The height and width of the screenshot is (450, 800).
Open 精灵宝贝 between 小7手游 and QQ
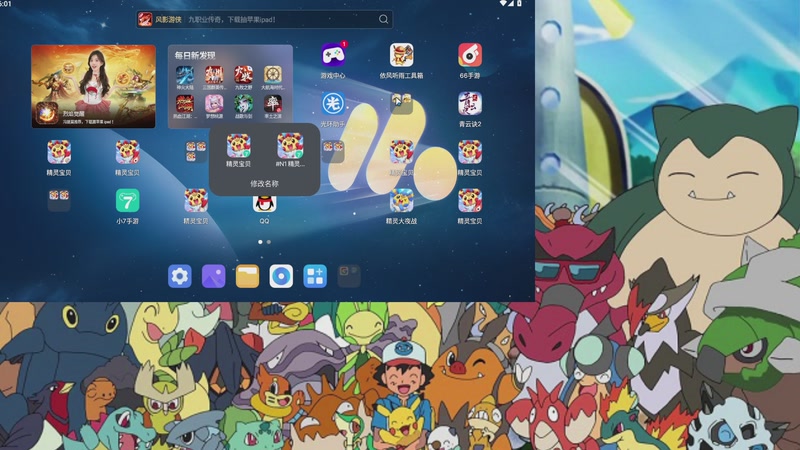click(196, 201)
